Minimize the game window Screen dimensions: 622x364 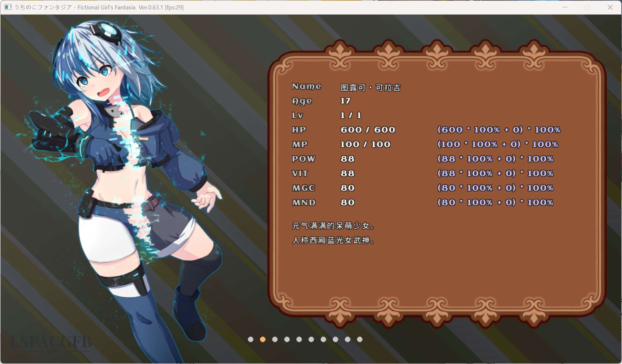coord(565,7)
